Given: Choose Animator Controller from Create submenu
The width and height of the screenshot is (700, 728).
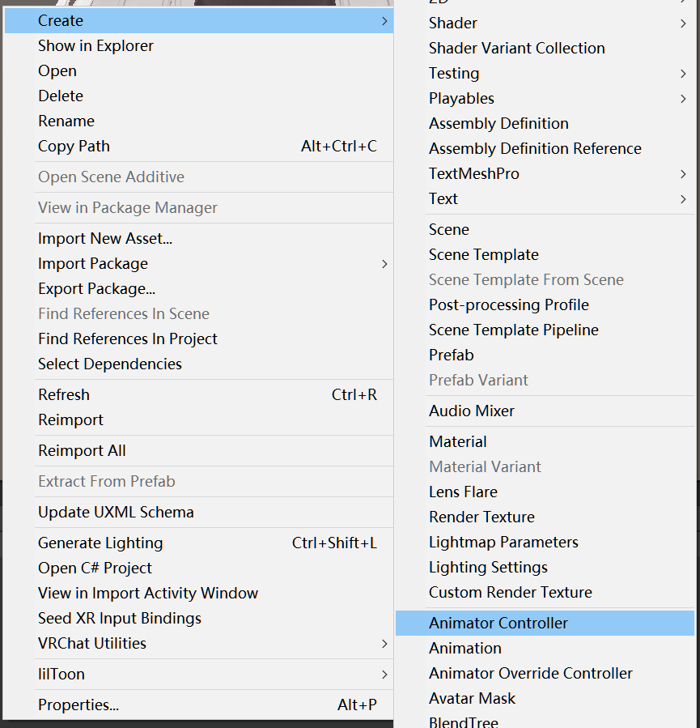Looking at the screenshot, I should click(498, 623).
